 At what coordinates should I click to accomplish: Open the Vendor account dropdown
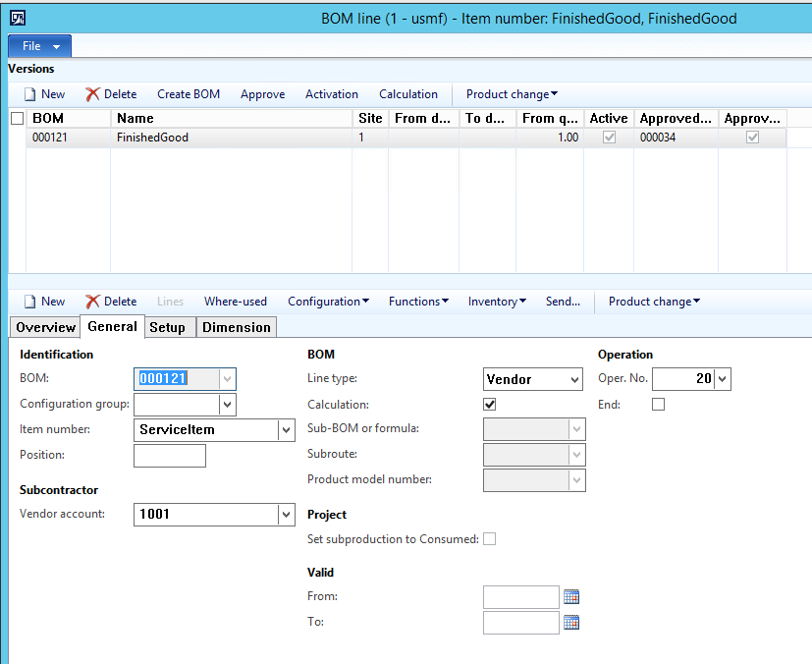[x=286, y=514]
